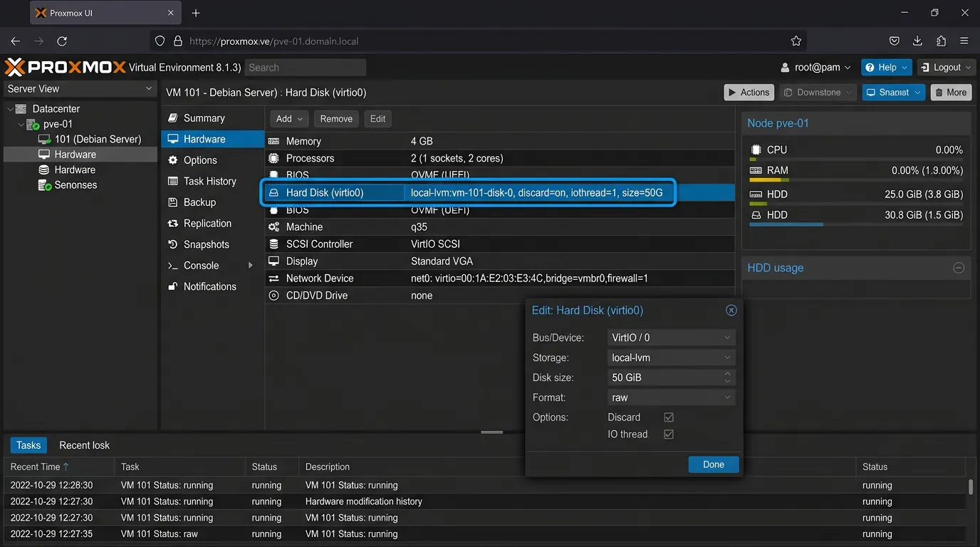Select the Network Device icon
This screenshot has width=980, height=547.
click(x=273, y=278)
